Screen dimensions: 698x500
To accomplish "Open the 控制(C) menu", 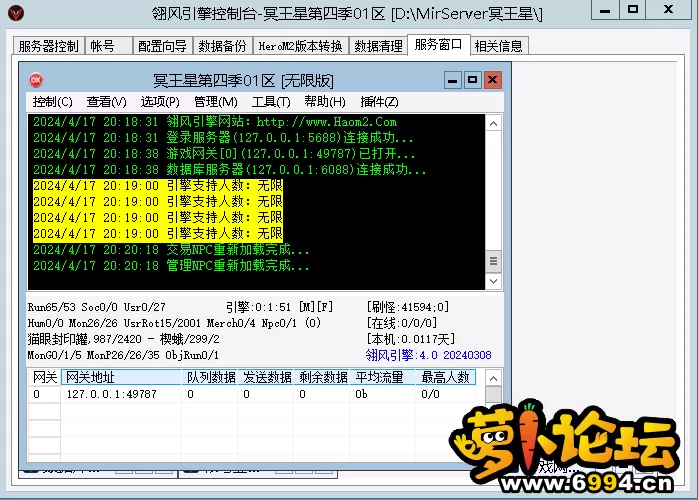I will (53, 102).
